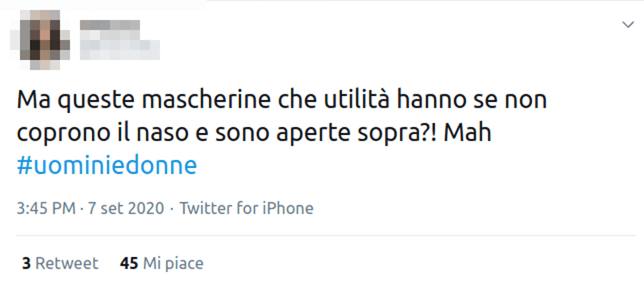Screen dimensions: 644x282
Task: Click the 3:45 PM timestamp
Action: (46, 208)
